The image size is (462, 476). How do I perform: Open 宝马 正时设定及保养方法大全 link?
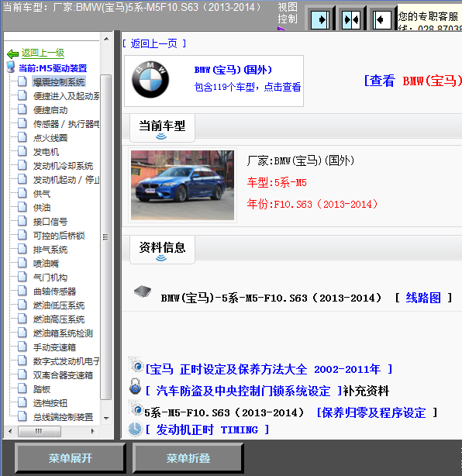[x=269, y=370]
